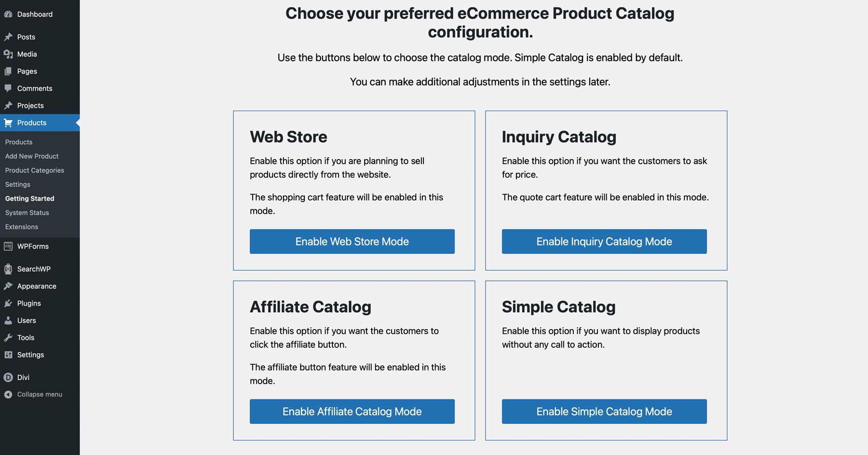Open the Pages menu item
This screenshot has height=455, width=868.
pos(27,71)
